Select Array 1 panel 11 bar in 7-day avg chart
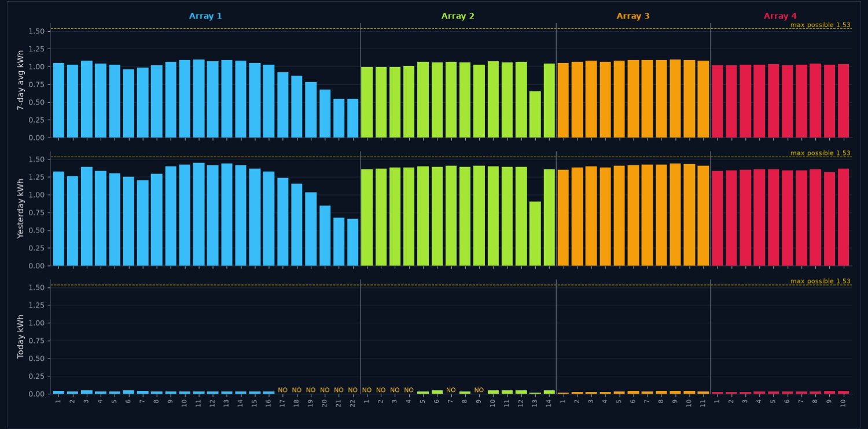868x429 pixels. [198, 99]
